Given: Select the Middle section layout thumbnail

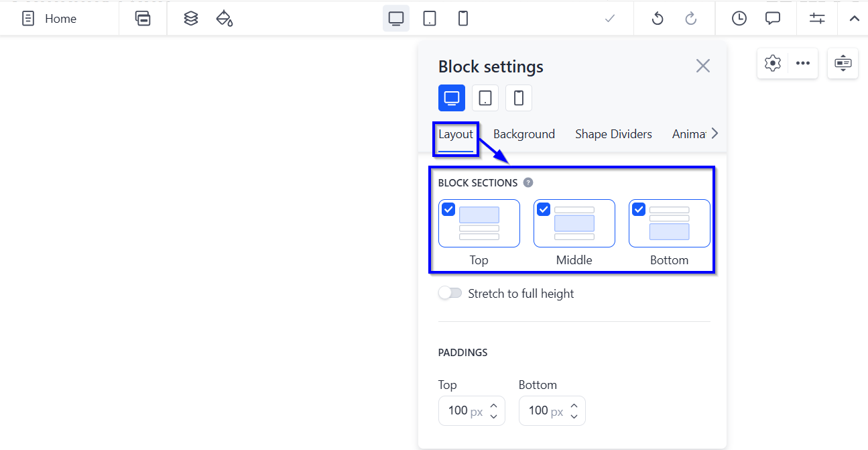Looking at the screenshot, I should coord(574,223).
